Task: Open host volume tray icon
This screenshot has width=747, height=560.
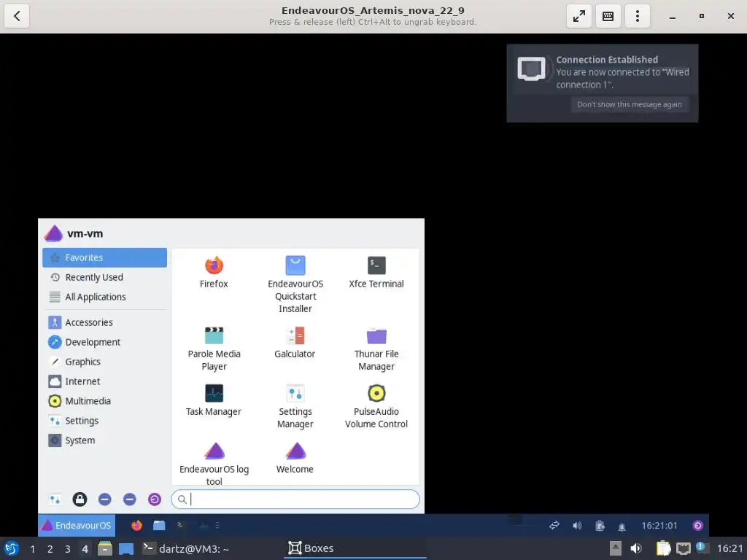Action: (636, 548)
